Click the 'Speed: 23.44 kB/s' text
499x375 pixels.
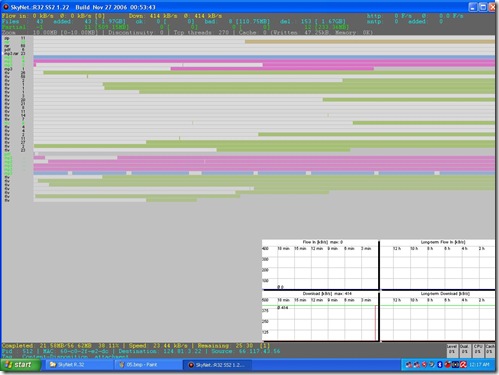158,346
